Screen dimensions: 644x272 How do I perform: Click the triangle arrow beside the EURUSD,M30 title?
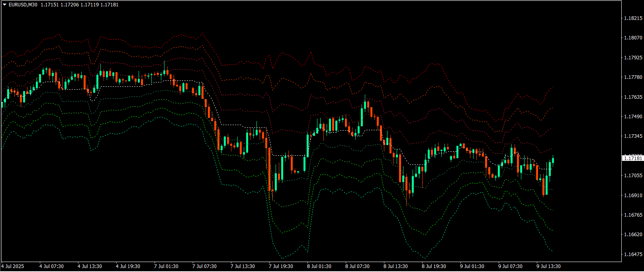[x=4, y=5]
